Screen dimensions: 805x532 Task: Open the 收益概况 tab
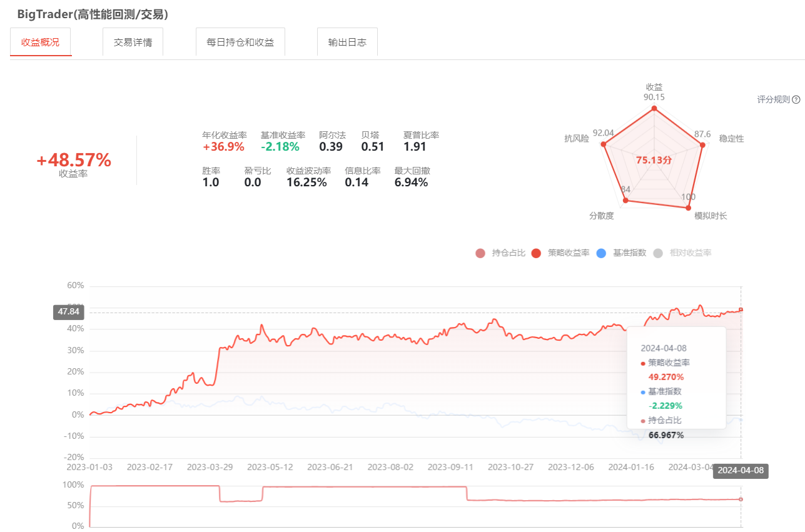pyautogui.click(x=41, y=43)
